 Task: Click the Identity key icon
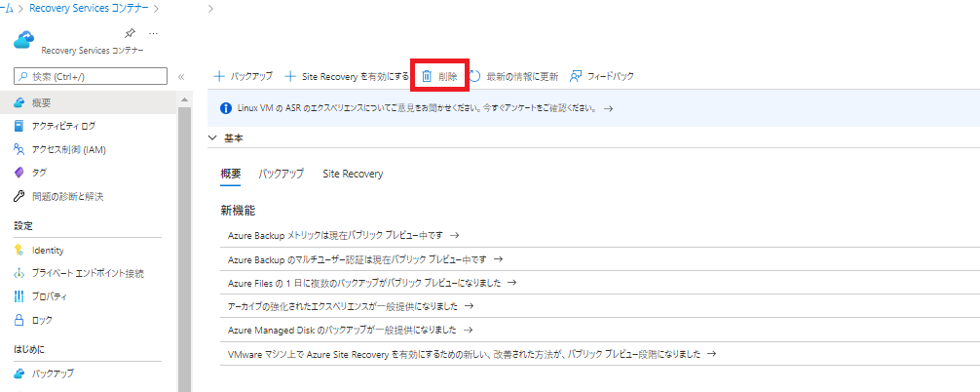[19, 250]
